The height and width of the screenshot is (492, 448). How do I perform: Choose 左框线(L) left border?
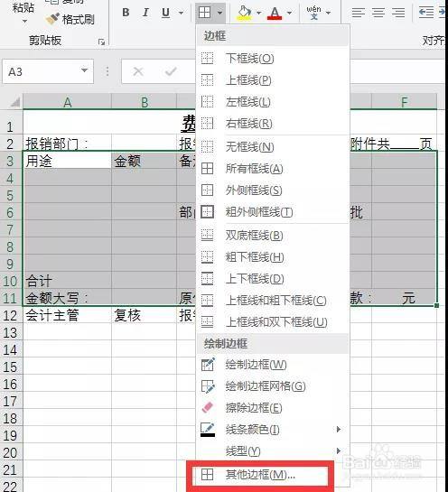pyautogui.click(x=273, y=102)
